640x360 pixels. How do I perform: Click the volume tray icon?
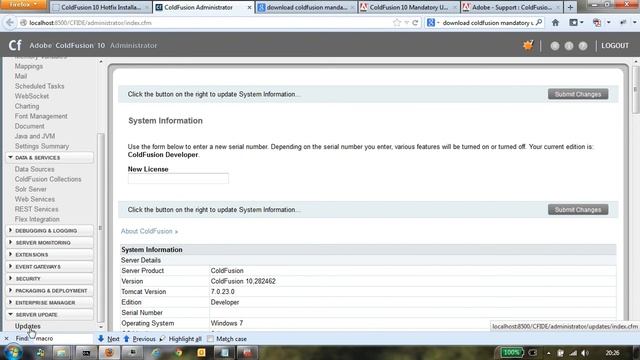point(585,353)
